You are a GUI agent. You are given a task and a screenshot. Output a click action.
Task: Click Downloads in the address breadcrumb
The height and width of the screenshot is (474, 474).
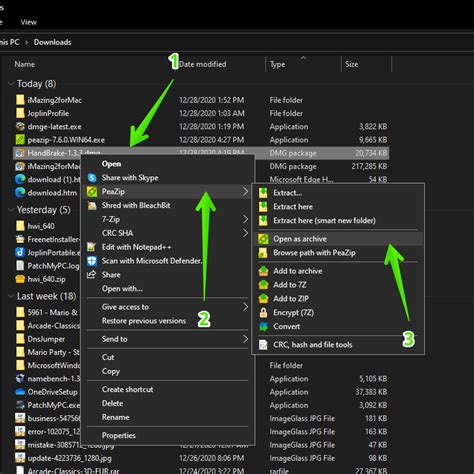click(52, 42)
